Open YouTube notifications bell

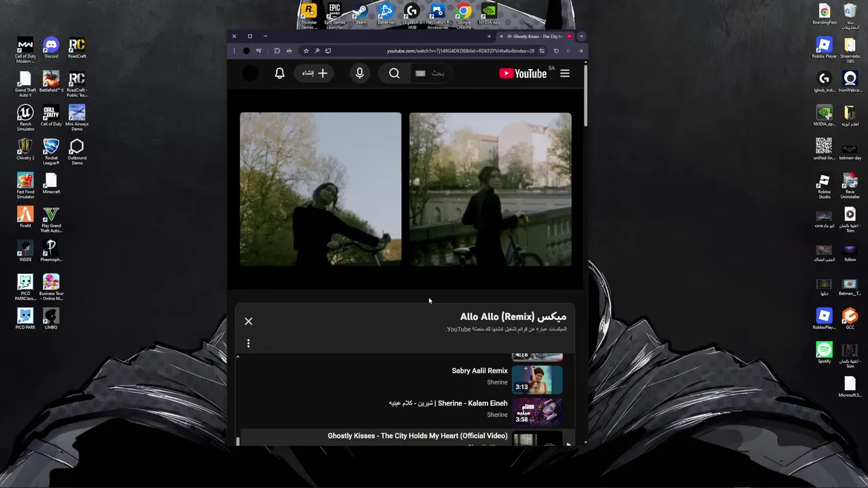[279, 73]
